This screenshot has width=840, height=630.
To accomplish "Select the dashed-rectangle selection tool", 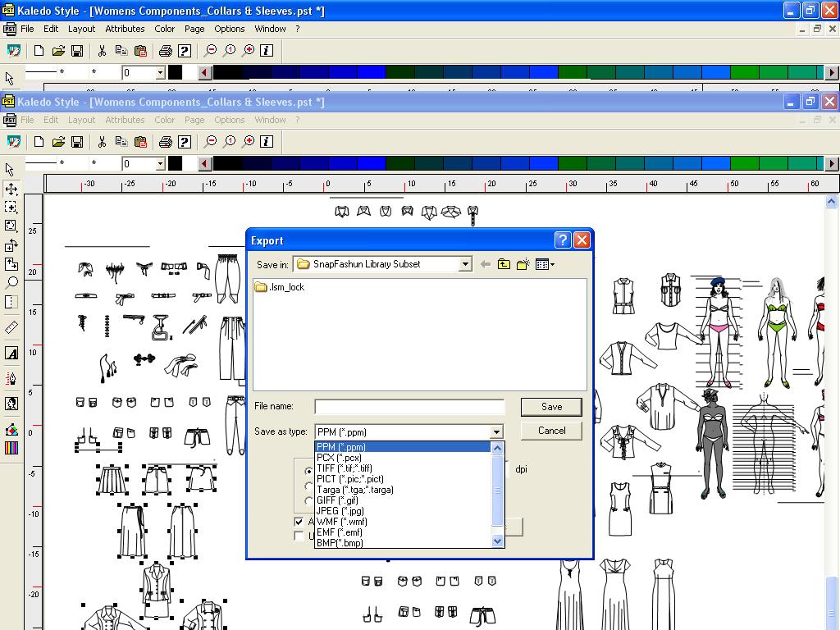I will click(x=11, y=208).
